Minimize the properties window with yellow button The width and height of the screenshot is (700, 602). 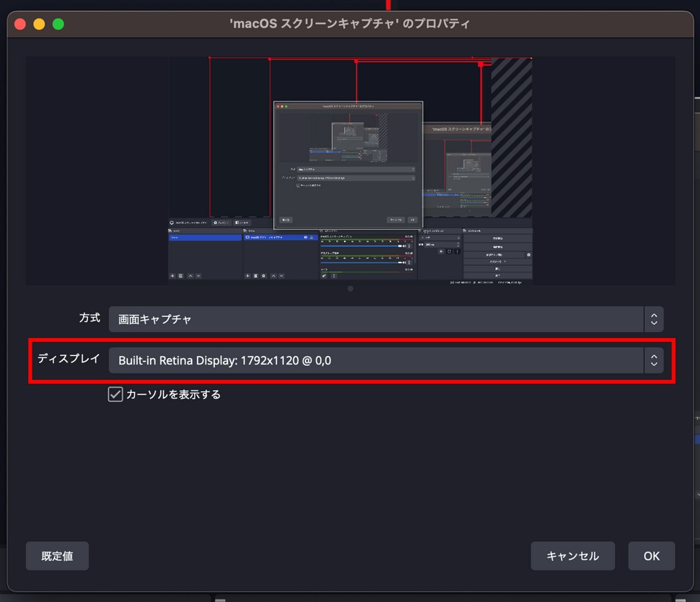click(x=39, y=24)
